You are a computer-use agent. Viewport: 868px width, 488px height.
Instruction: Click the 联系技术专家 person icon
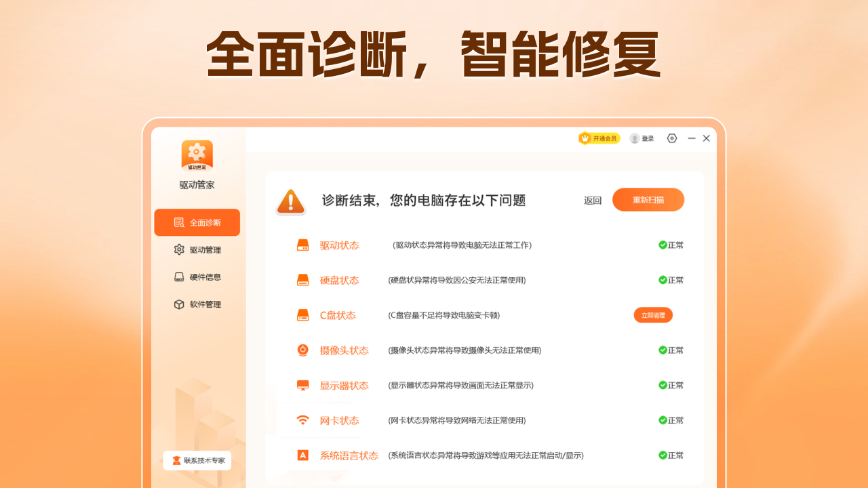point(176,461)
